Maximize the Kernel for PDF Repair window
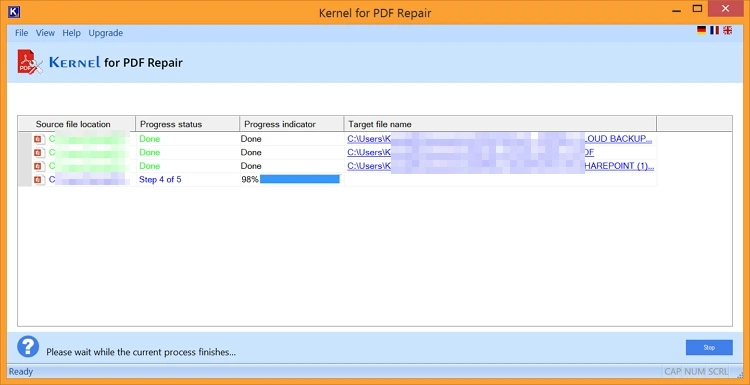 (697, 9)
